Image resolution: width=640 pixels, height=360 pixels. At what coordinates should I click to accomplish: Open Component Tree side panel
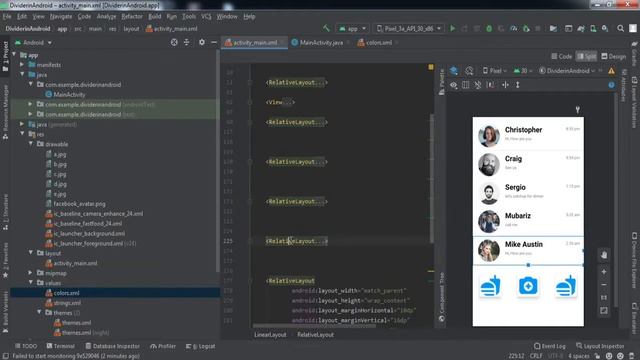(x=441, y=297)
